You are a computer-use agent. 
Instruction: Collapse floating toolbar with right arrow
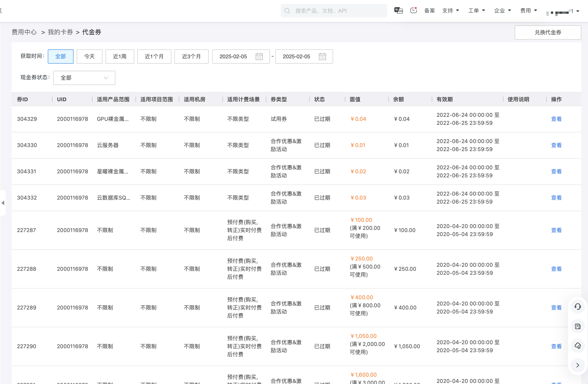pos(577,366)
